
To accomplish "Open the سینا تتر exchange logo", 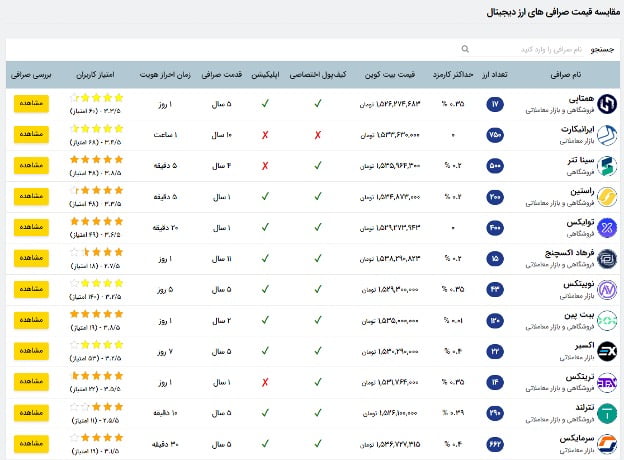I will point(607,166).
